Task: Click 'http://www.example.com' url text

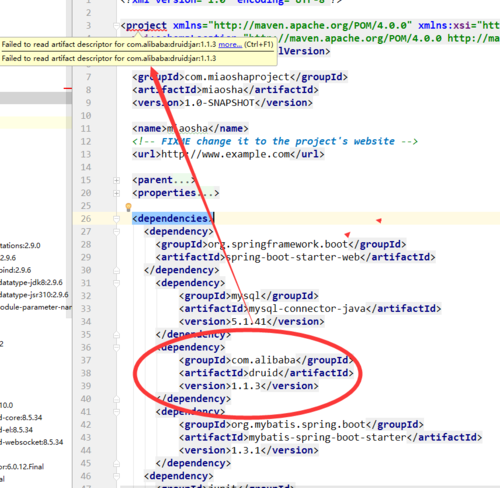Action: (225, 154)
